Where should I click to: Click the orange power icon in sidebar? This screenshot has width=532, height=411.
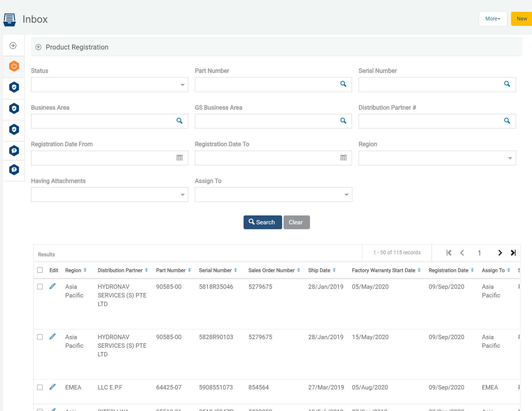[14, 66]
